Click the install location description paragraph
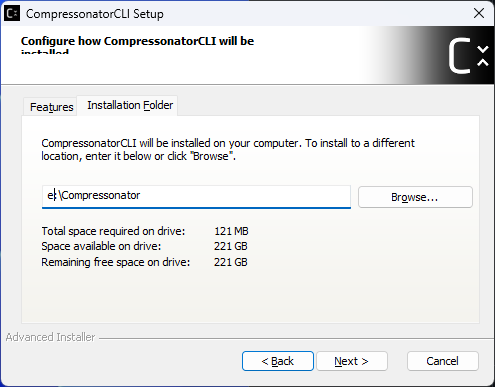Image resolution: width=495 pixels, height=387 pixels. (228, 150)
